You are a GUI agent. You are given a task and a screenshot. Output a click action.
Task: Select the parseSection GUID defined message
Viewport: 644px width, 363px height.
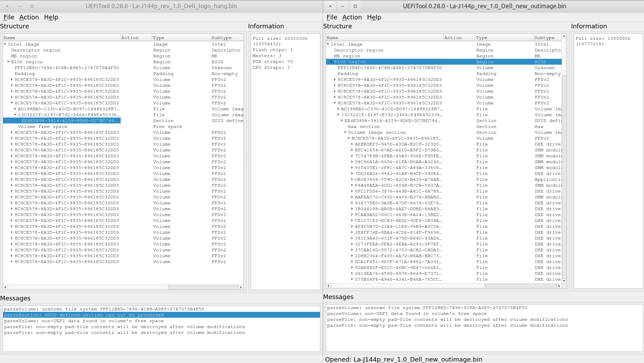[84, 315]
